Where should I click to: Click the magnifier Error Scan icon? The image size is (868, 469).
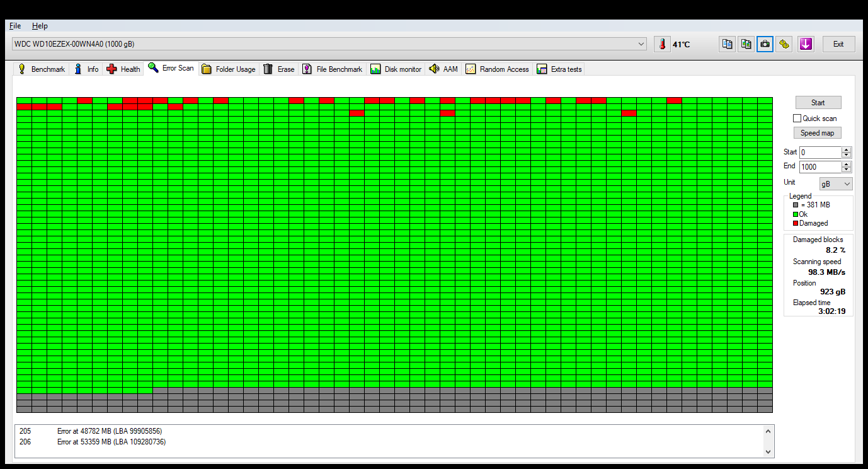(153, 67)
